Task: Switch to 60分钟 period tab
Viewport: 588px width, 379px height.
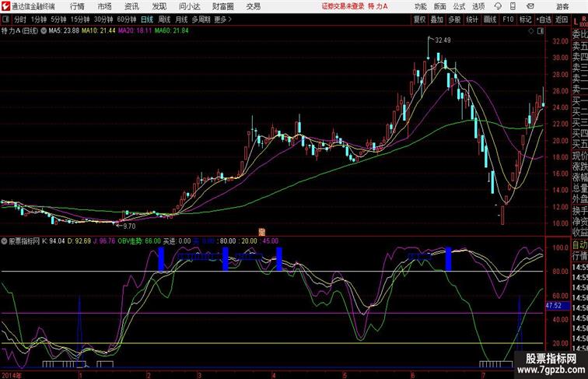Action: tap(126, 19)
